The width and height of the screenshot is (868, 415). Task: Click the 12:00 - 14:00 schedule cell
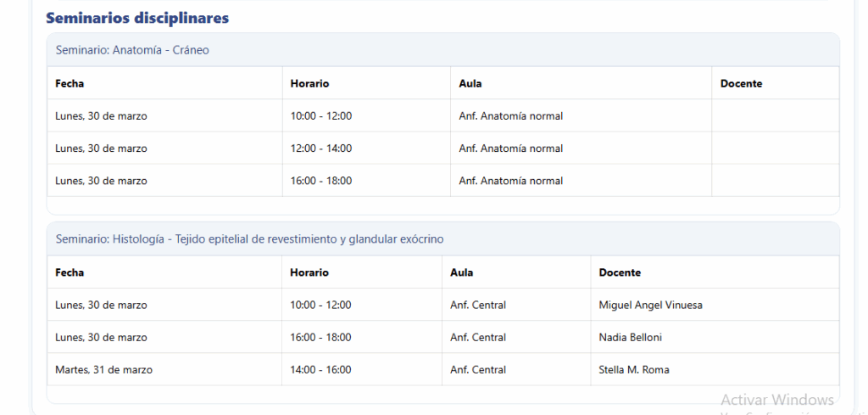click(320, 148)
